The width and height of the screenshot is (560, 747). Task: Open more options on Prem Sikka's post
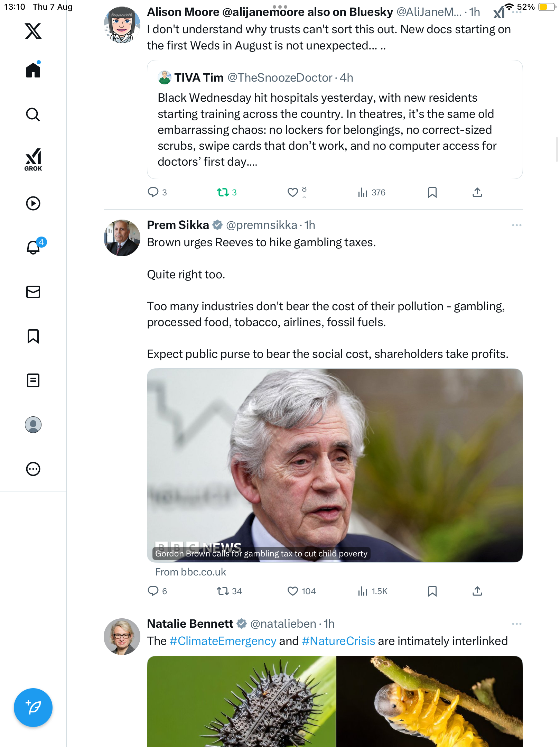coord(516,225)
